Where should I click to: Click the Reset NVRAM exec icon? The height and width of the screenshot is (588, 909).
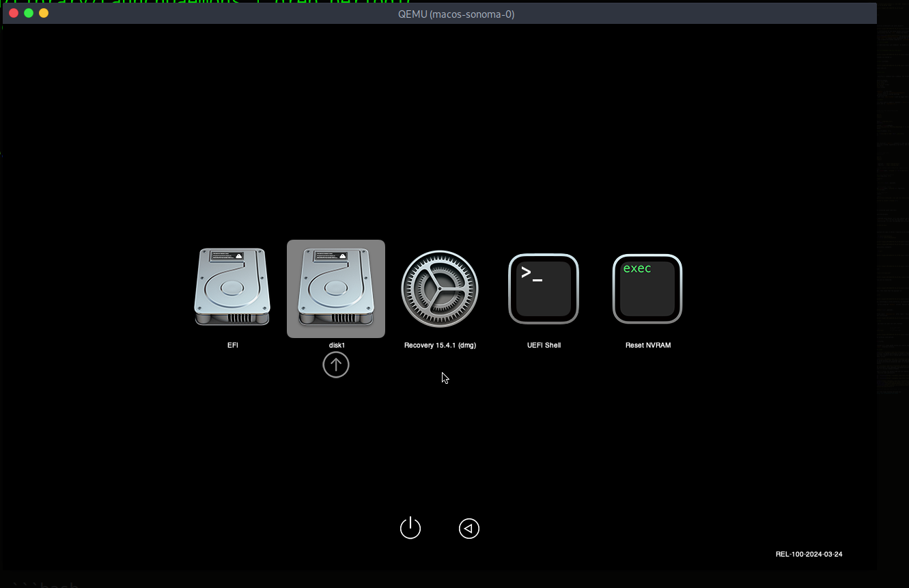[647, 289]
